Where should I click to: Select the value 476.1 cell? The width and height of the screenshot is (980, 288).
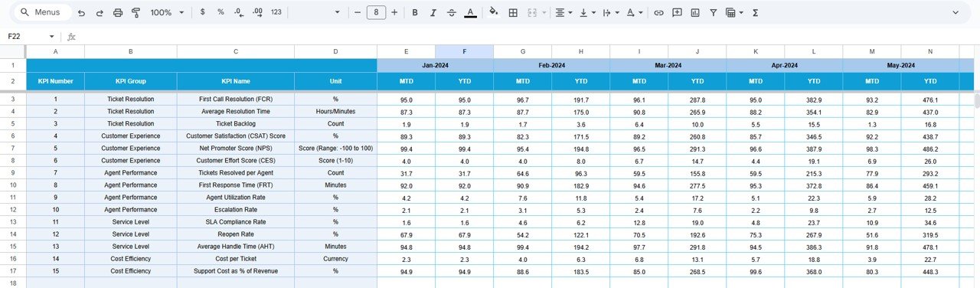(x=929, y=100)
